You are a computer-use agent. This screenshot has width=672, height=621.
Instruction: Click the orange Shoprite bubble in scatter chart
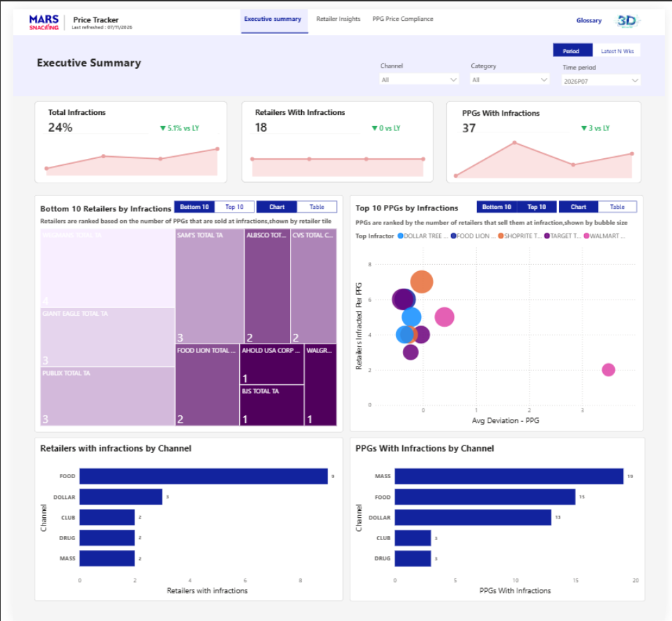[422, 282]
